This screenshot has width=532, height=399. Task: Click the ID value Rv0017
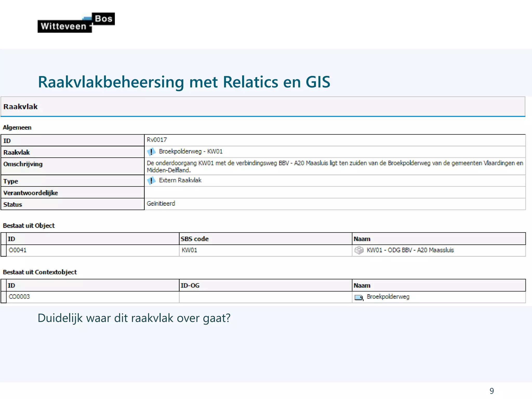(157, 140)
